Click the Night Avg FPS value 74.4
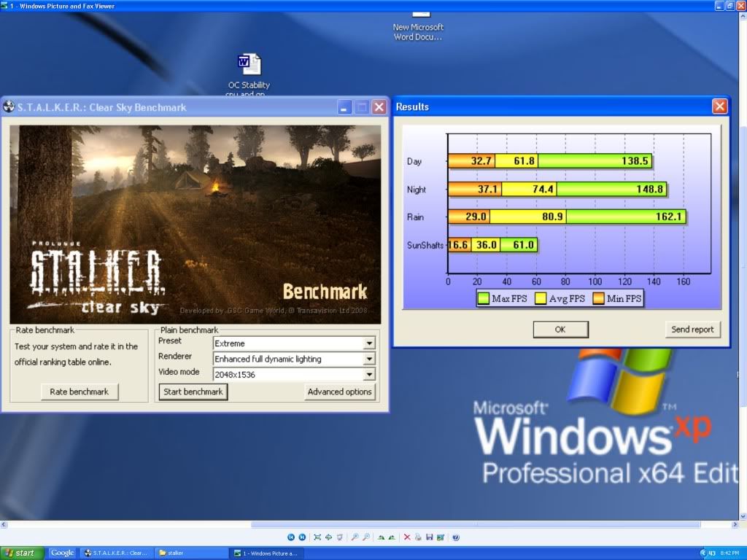747x560 pixels. click(x=543, y=189)
